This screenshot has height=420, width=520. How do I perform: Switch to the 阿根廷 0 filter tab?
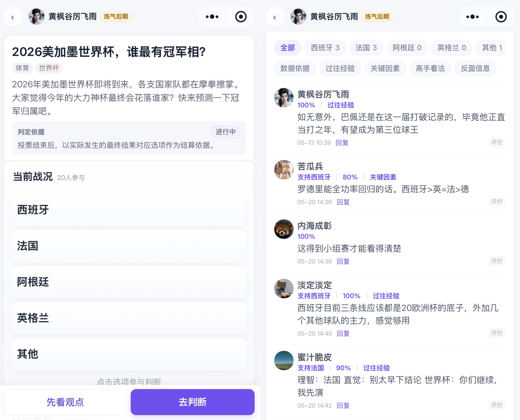[x=407, y=48]
